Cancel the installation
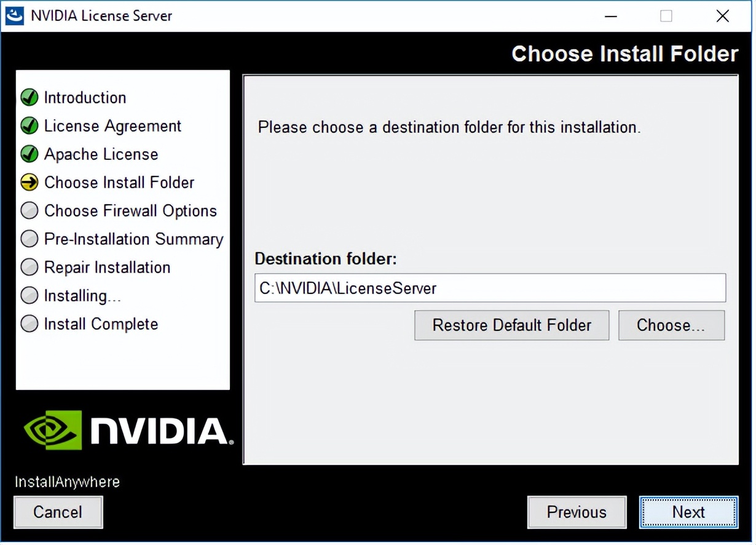The width and height of the screenshot is (756, 545). pos(58,512)
